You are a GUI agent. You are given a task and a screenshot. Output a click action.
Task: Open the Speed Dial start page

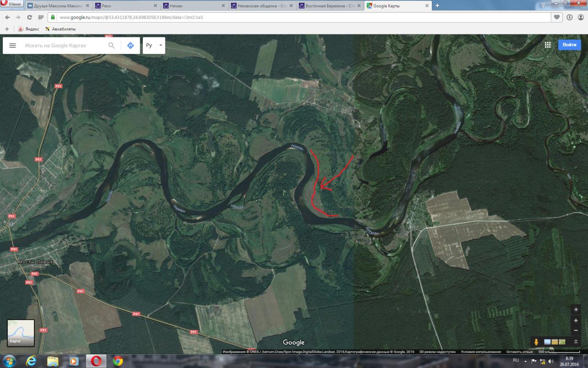click(41, 17)
